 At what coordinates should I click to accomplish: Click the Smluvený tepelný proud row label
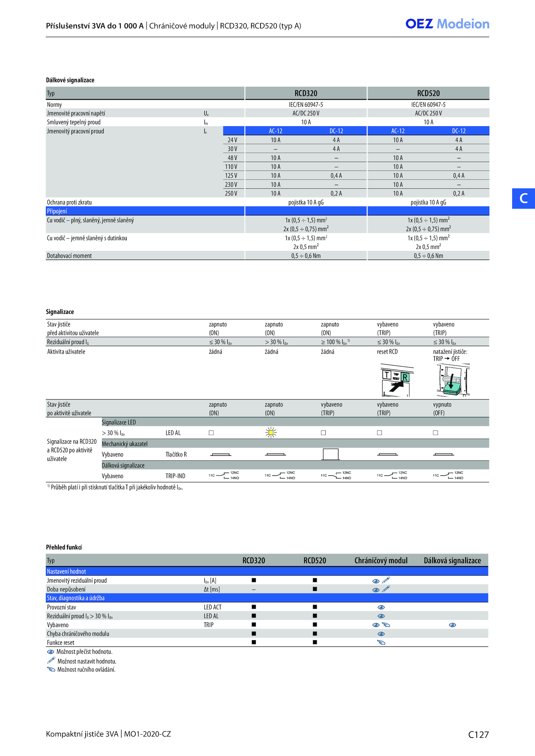tap(74, 122)
